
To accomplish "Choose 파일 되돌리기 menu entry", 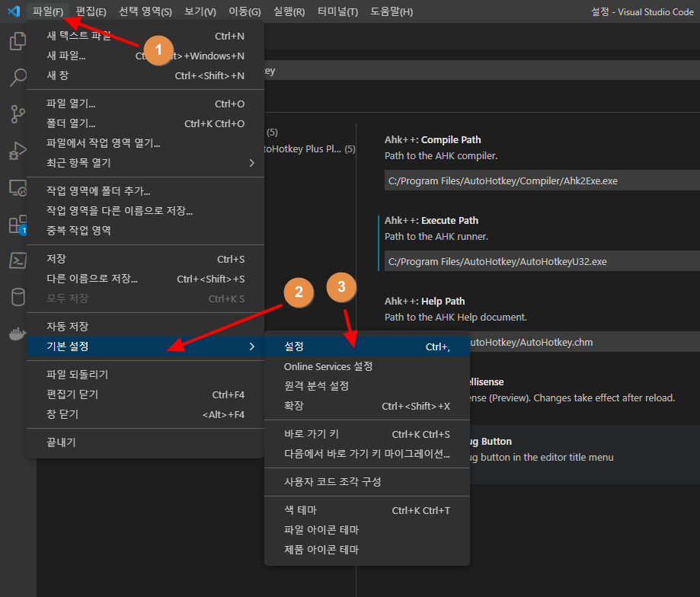I will pyautogui.click(x=145, y=375).
